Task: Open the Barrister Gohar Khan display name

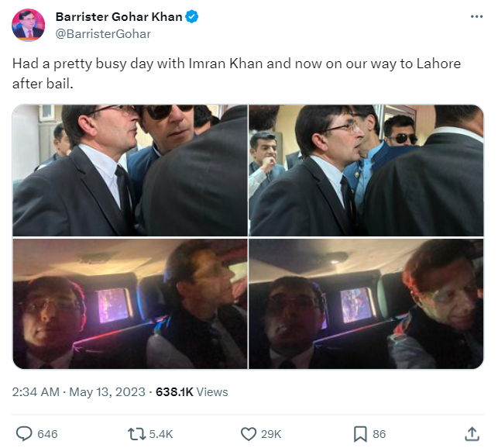Action: click(116, 17)
